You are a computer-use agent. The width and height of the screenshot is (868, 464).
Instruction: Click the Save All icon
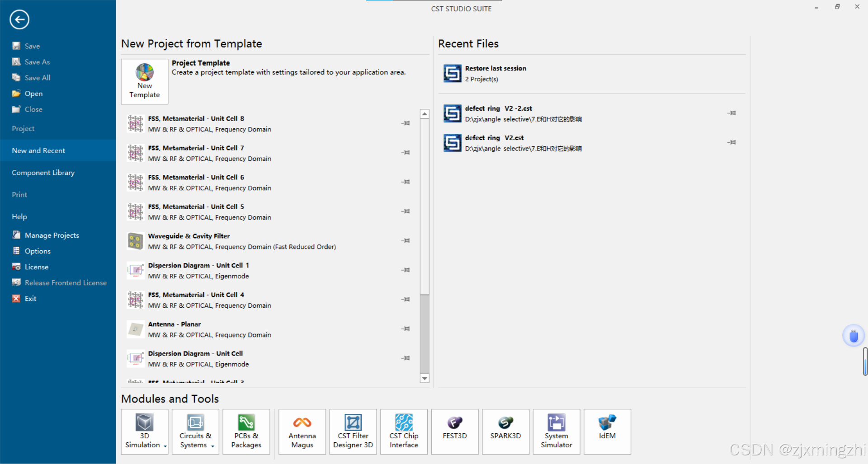coord(16,77)
